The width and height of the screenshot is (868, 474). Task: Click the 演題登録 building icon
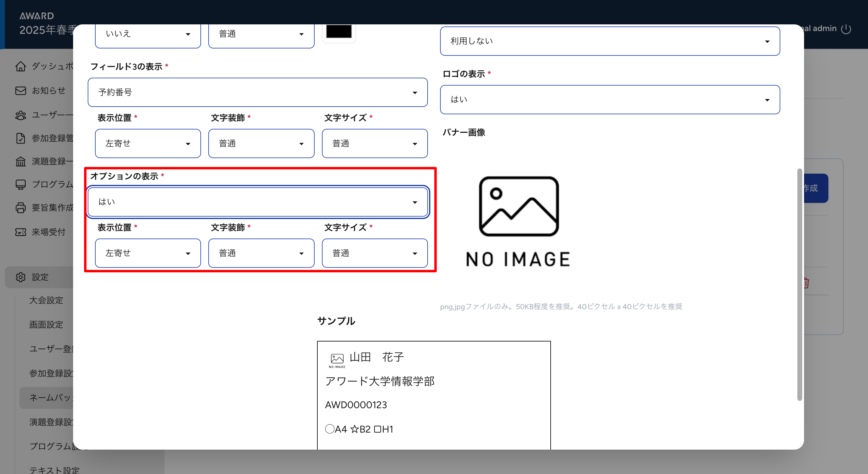(20, 161)
